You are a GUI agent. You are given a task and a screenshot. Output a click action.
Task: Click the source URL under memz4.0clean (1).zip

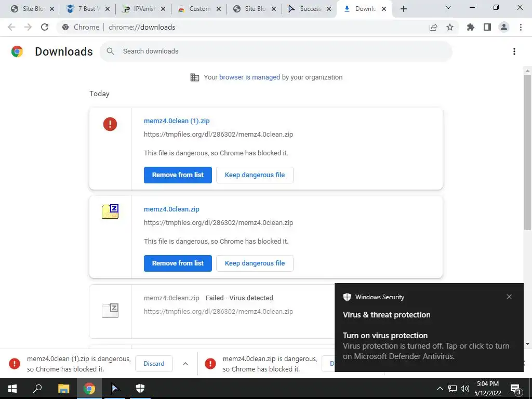click(x=219, y=135)
